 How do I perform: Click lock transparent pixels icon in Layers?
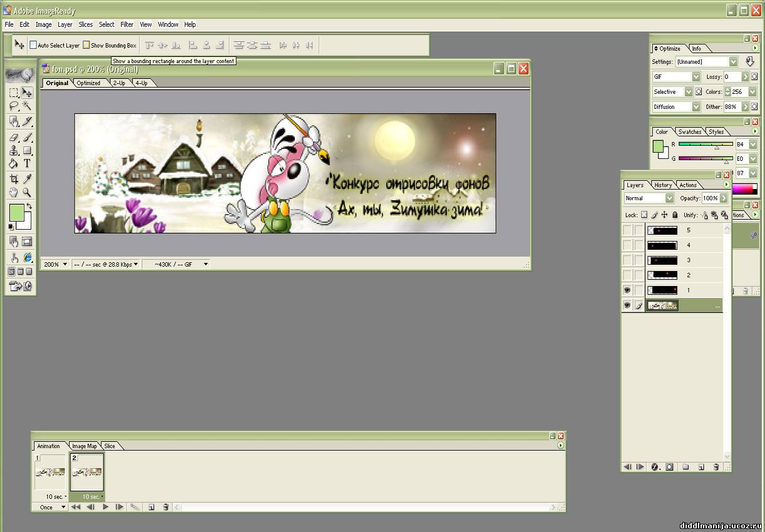[x=644, y=215]
